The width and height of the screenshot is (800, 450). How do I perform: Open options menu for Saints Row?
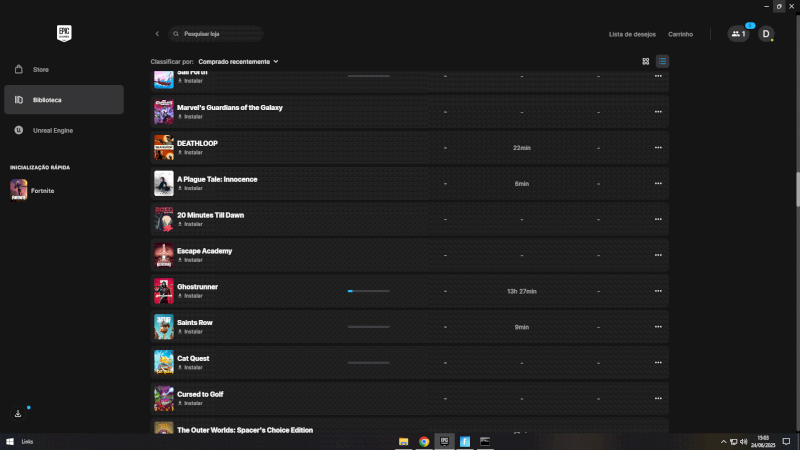point(658,327)
